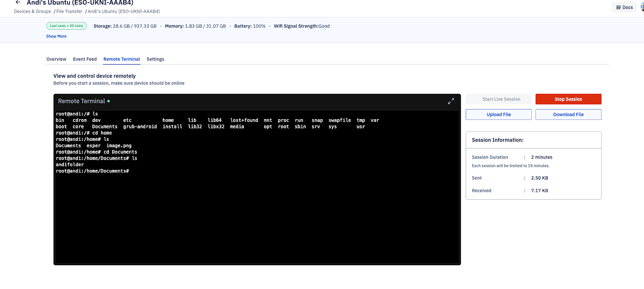The height and width of the screenshot is (289, 644).
Task: Click the Session Duration value 2 minutes
Action: tap(541, 157)
